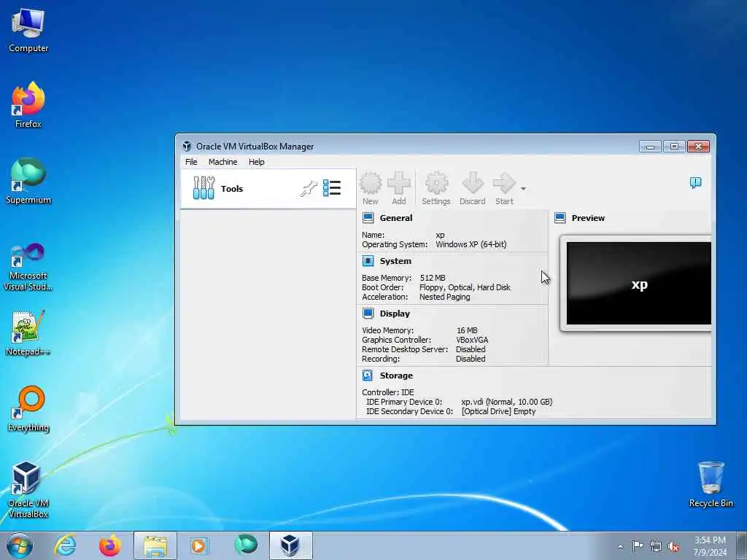Click the xp preview thumbnail
The width and height of the screenshot is (747, 560).
[x=638, y=284]
